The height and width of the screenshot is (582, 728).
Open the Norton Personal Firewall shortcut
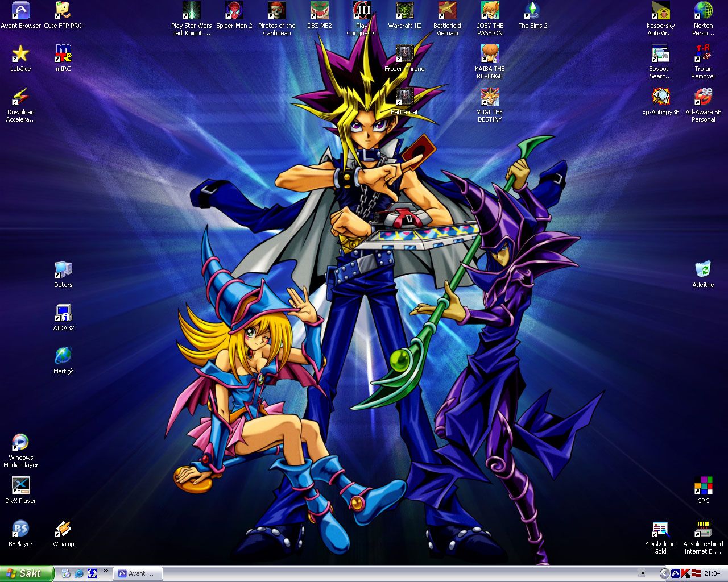click(704, 19)
